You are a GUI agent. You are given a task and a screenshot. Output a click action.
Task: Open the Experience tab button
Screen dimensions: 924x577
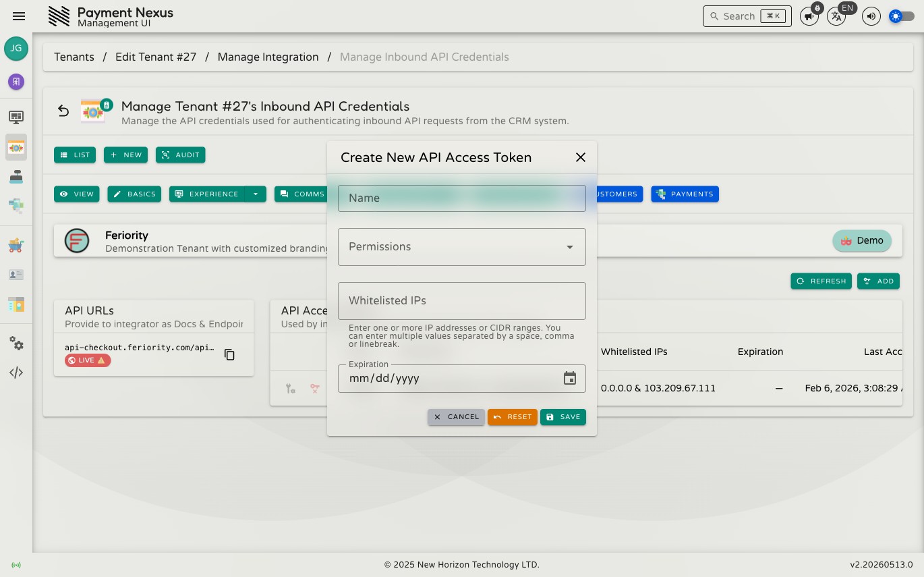click(x=207, y=194)
